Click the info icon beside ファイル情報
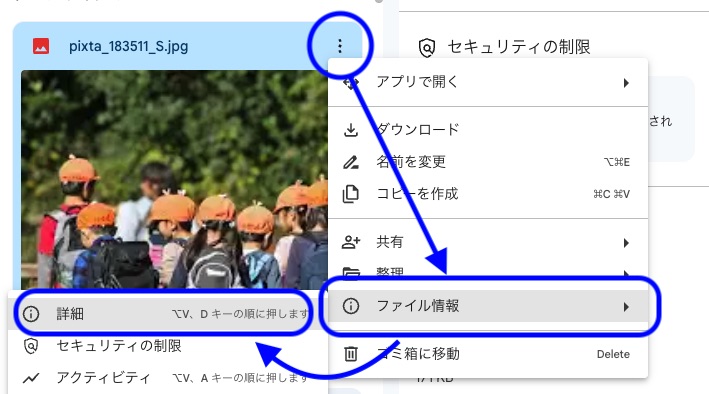Screen dimensions: 709x394 point(351,306)
